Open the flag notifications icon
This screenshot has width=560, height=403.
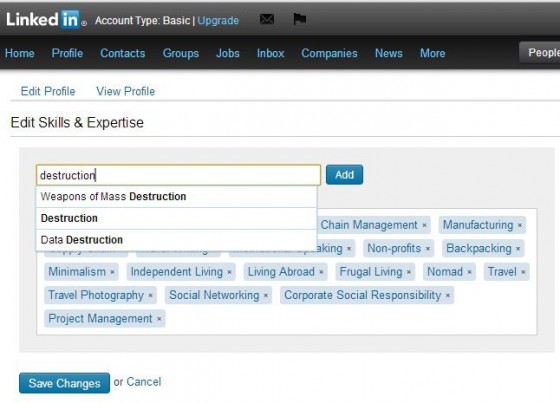pos(300,19)
